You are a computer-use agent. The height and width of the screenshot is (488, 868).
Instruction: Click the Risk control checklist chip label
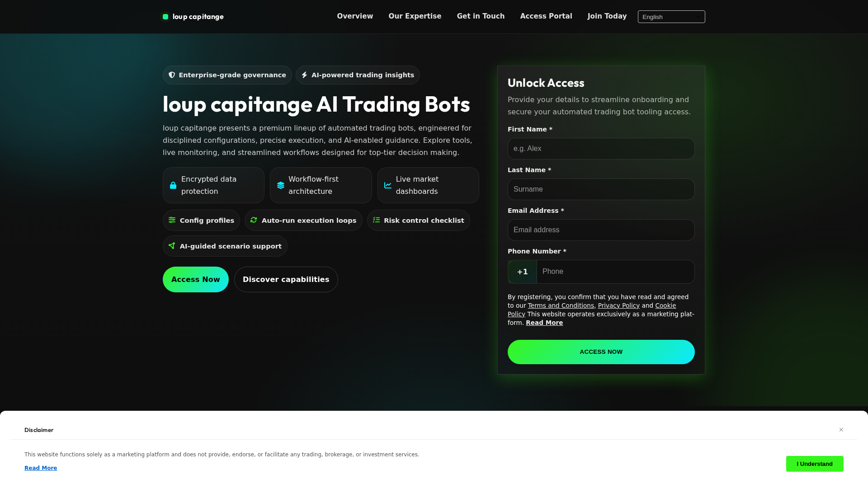pos(424,221)
